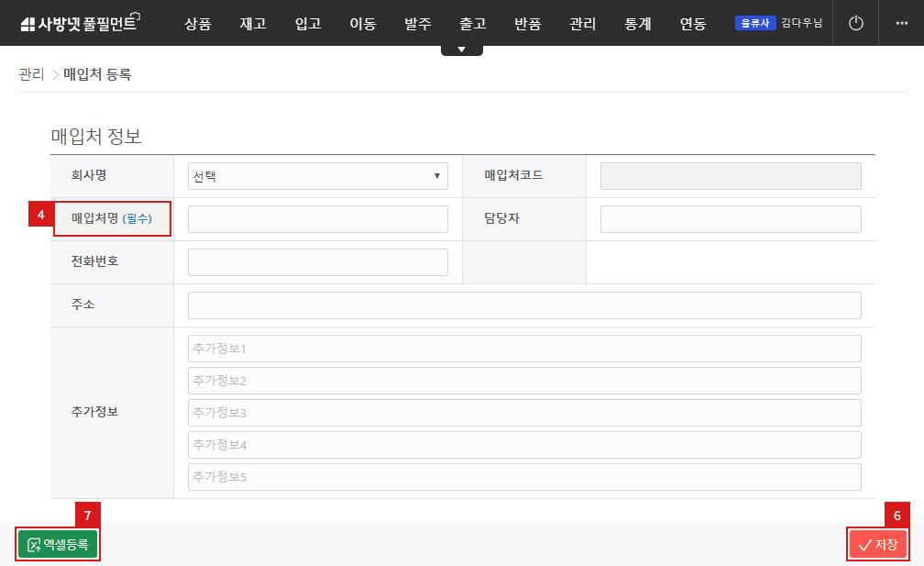924x566 pixels.
Task: Open the three-dots more menu
Action: pos(900,24)
